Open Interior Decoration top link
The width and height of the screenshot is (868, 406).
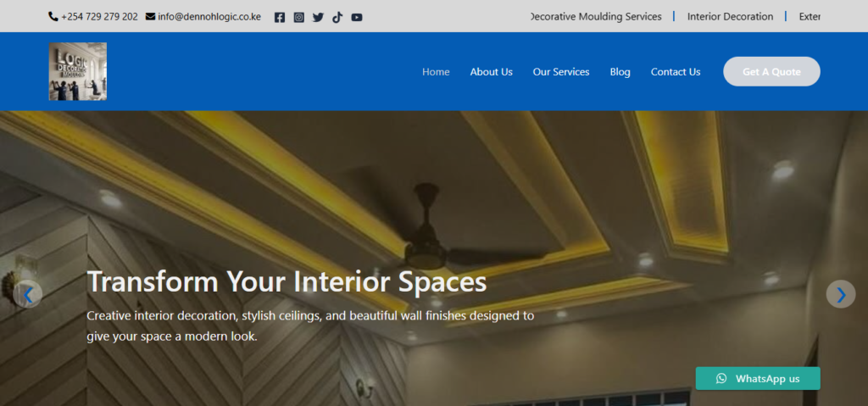730,17
